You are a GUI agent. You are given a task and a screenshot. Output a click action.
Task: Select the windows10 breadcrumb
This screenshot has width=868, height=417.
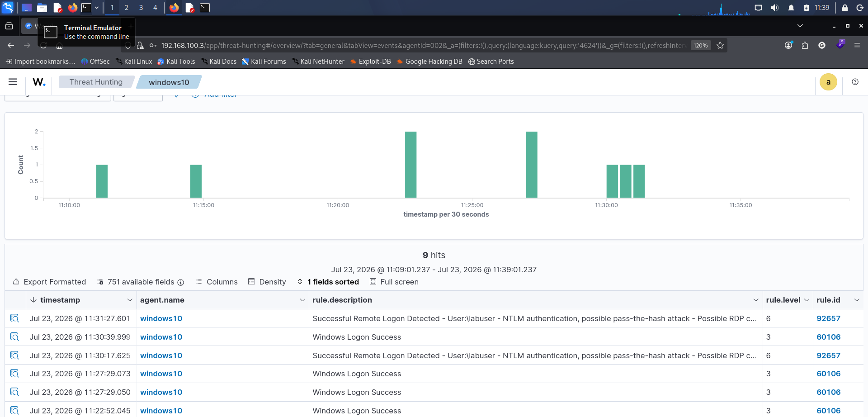point(169,82)
